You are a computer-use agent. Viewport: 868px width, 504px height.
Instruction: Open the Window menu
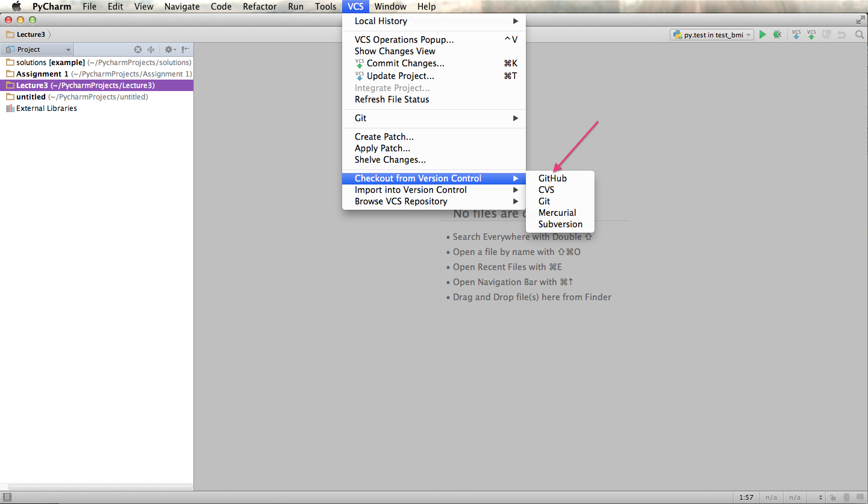click(x=390, y=7)
